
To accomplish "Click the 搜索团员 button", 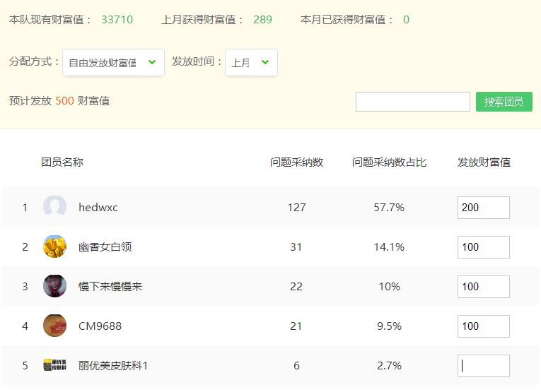I will (504, 102).
